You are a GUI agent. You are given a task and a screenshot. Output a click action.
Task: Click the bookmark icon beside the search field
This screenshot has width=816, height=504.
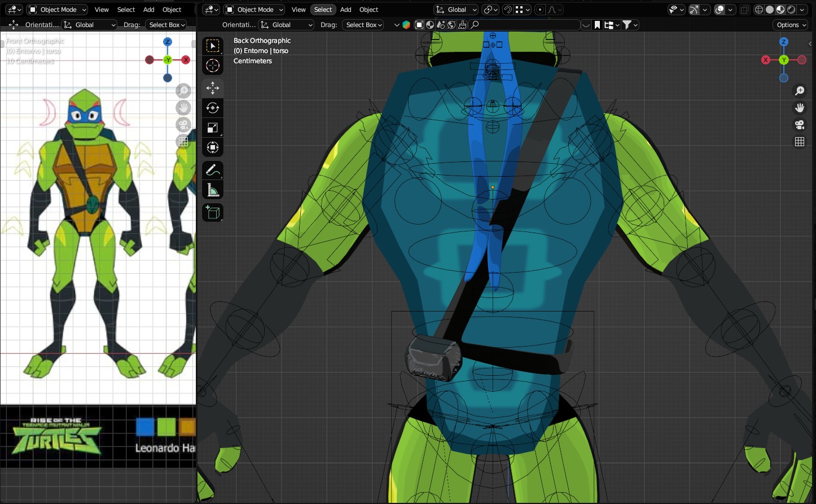(597, 25)
